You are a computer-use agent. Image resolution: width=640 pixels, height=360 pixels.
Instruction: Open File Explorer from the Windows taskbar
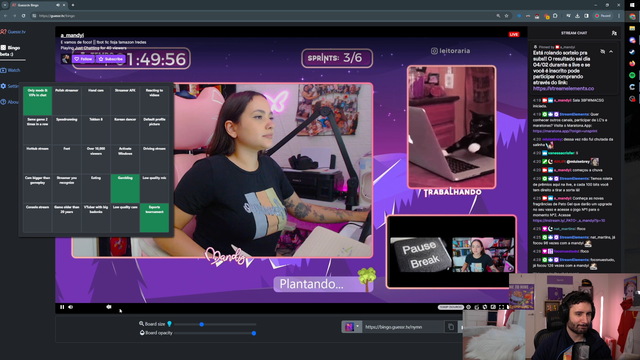pos(632,28)
